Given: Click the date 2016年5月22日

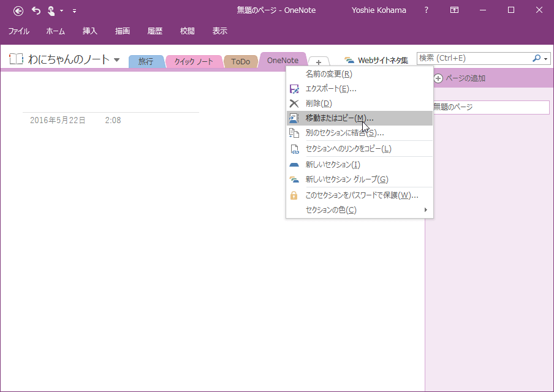Looking at the screenshot, I should (58, 121).
